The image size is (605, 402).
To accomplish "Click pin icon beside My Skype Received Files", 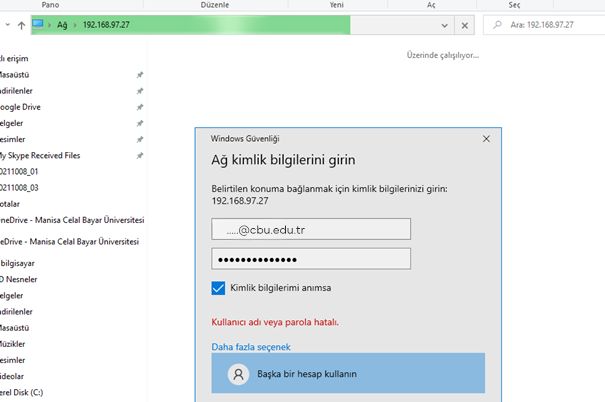I will (x=140, y=156).
